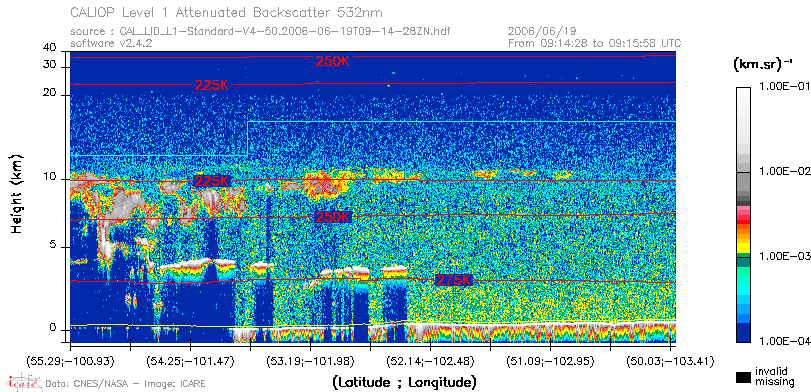Click the '(50.03;-103.41)' axis label
The height and width of the screenshot is (392, 811).
pos(670,361)
